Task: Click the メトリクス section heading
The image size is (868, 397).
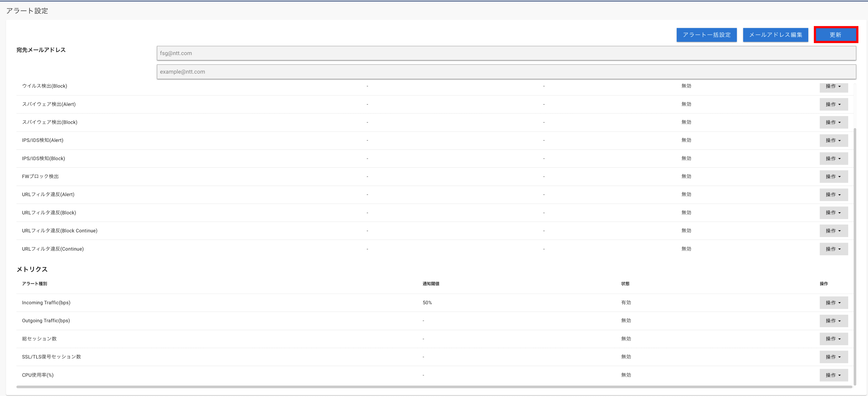Action: point(32,269)
